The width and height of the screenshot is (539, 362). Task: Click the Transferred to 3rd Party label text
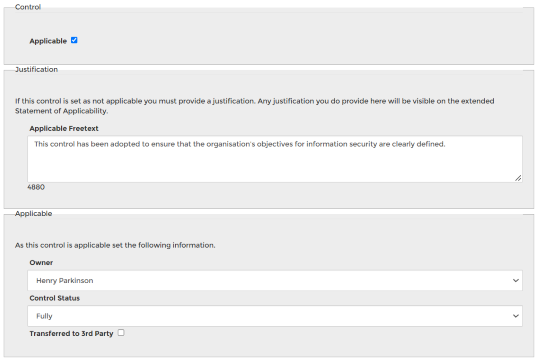[71, 333]
